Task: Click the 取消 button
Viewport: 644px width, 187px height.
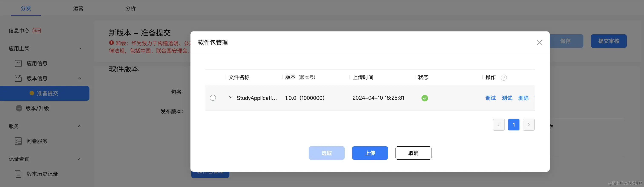Action: click(413, 153)
